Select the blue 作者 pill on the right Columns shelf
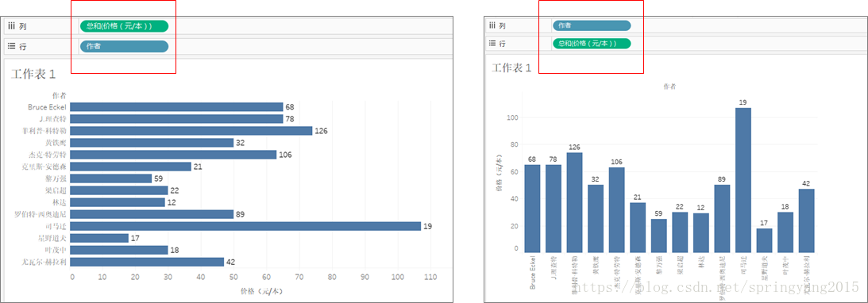 point(592,25)
